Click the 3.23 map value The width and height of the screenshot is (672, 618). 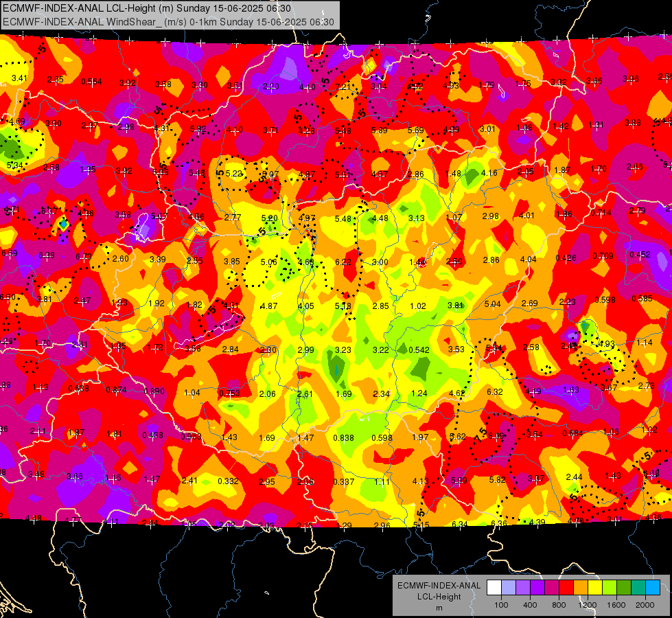pyautogui.click(x=343, y=350)
